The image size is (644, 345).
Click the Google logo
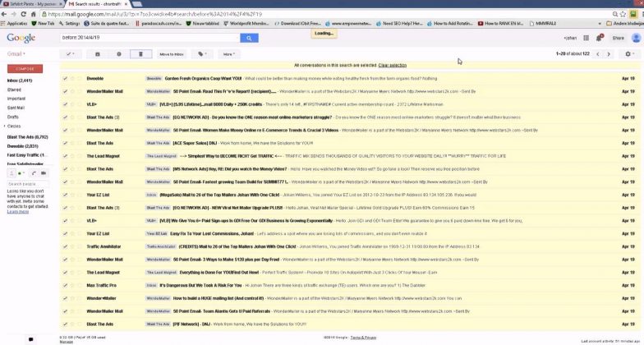(21, 38)
